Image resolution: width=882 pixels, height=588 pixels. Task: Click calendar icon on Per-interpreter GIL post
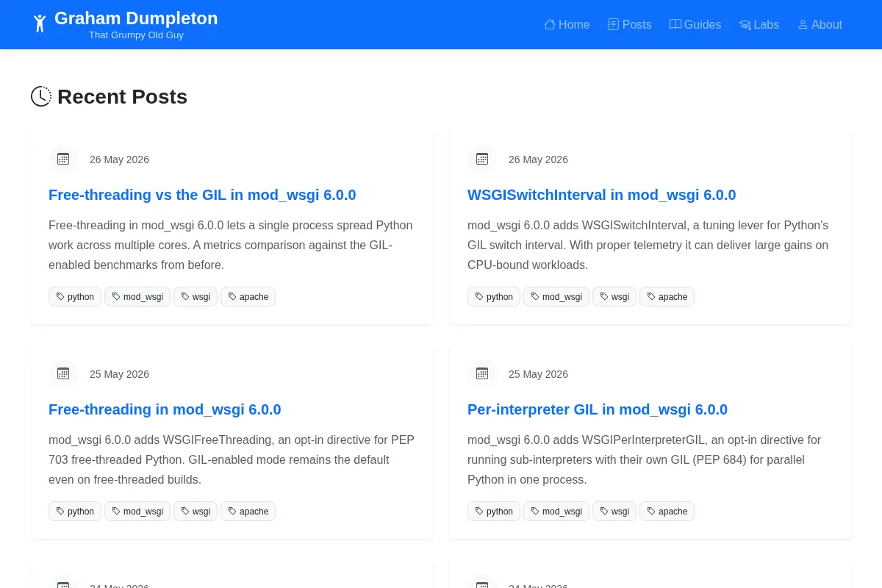[x=482, y=373]
